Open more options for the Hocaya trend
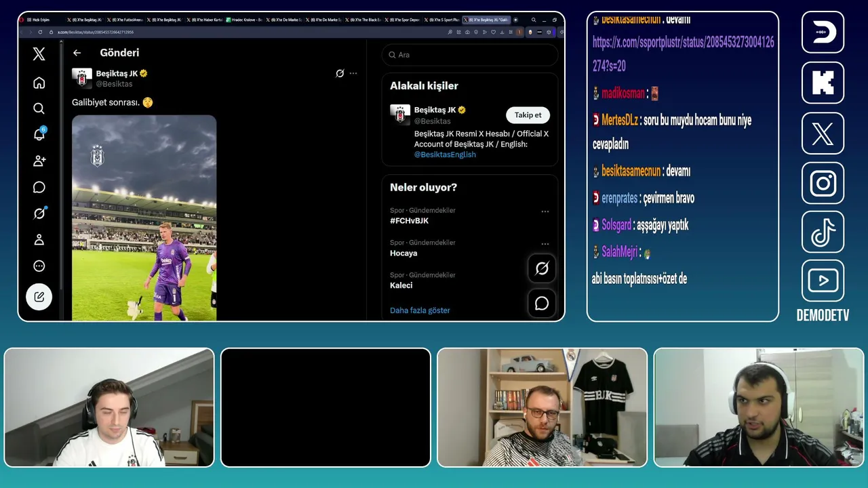This screenshot has width=868, height=488. coord(545,244)
